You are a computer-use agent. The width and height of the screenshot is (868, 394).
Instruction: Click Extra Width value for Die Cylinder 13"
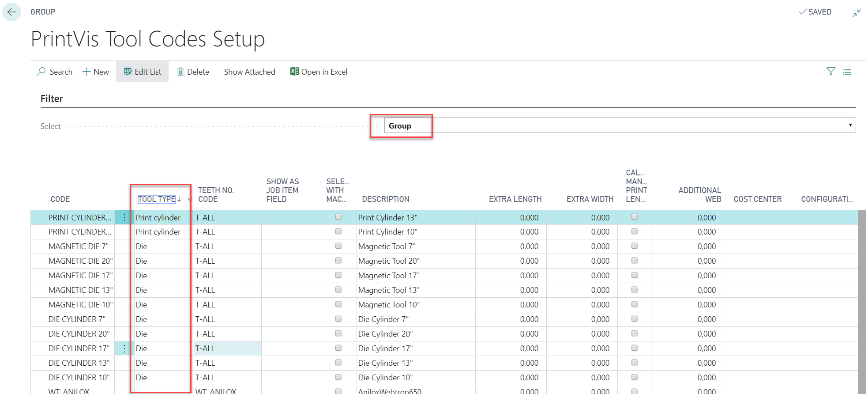click(600, 363)
